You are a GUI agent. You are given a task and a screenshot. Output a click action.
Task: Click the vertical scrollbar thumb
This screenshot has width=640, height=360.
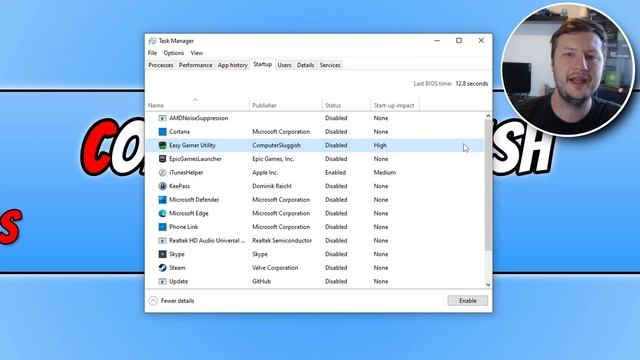[488, 185]
